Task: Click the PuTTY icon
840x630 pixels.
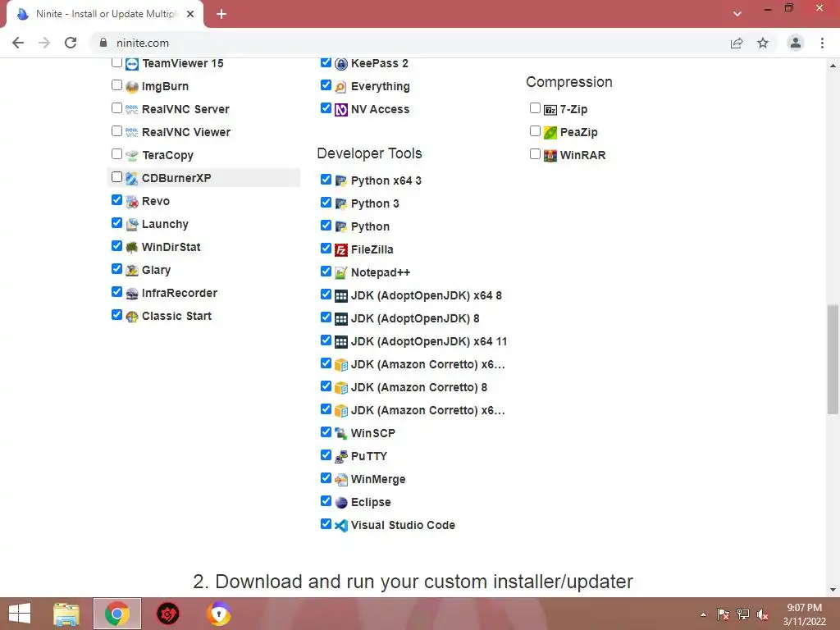Action: [341, 456]
